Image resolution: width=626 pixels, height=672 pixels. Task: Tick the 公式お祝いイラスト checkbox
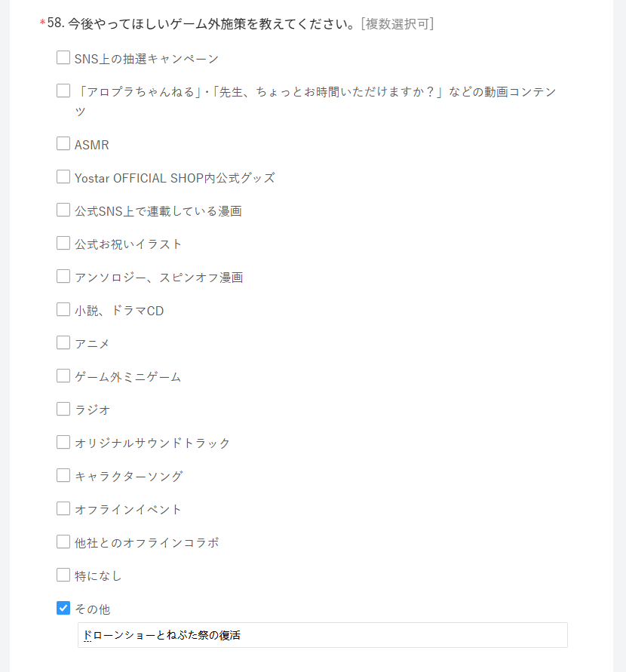click(x=63, y=244)
